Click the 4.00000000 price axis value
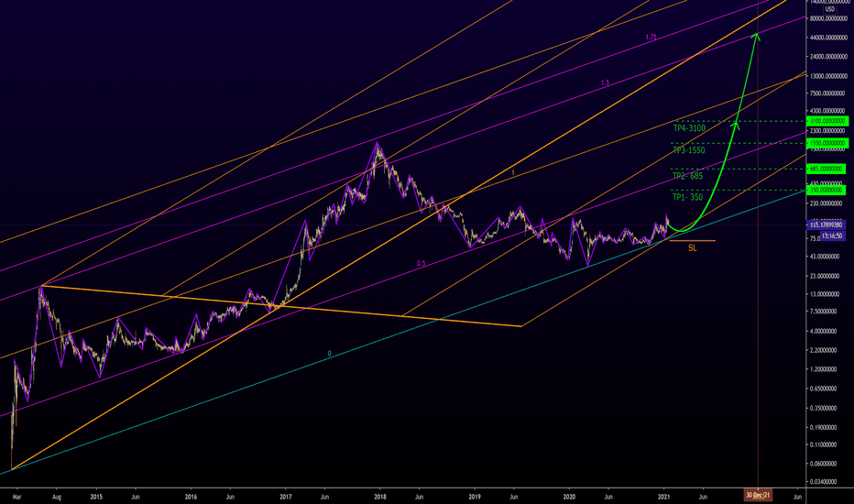Image resolution: width=854 pixels, height=504 pixels. click(x=825, y=332)
